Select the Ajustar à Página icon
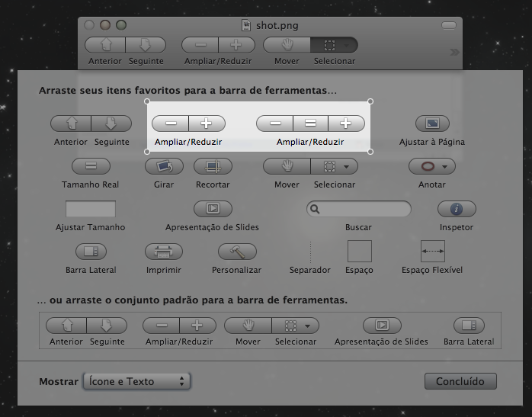The image size is (532, 417). pos(432,123)
